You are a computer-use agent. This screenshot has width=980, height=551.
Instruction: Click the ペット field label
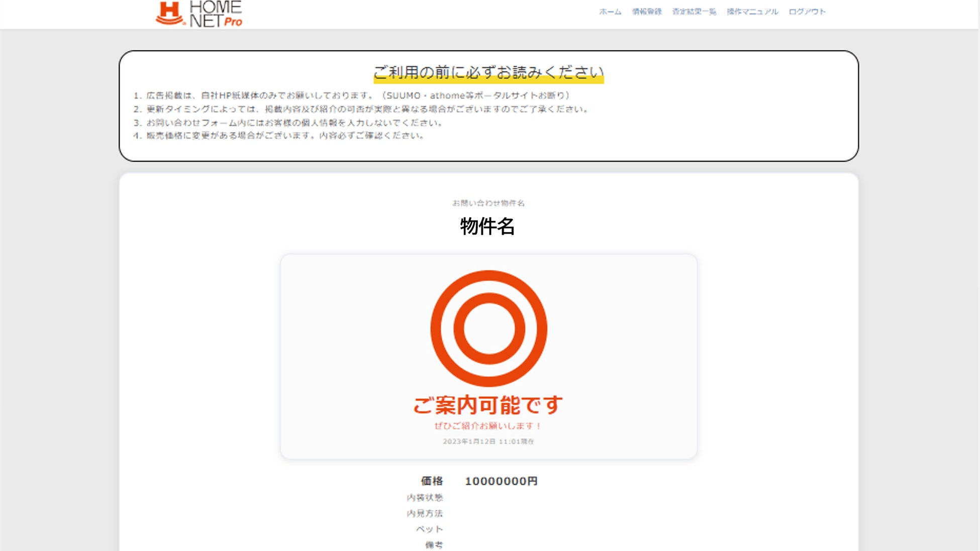click(429, 529)
